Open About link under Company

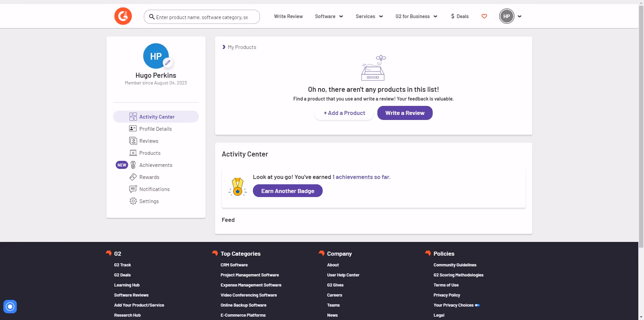tap(333, 265)
